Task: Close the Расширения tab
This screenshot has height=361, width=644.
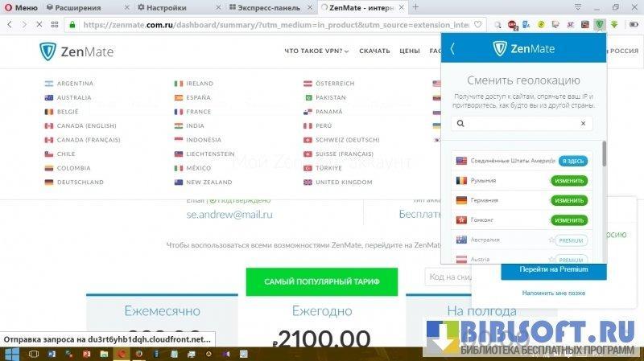Action: [126, 7]
